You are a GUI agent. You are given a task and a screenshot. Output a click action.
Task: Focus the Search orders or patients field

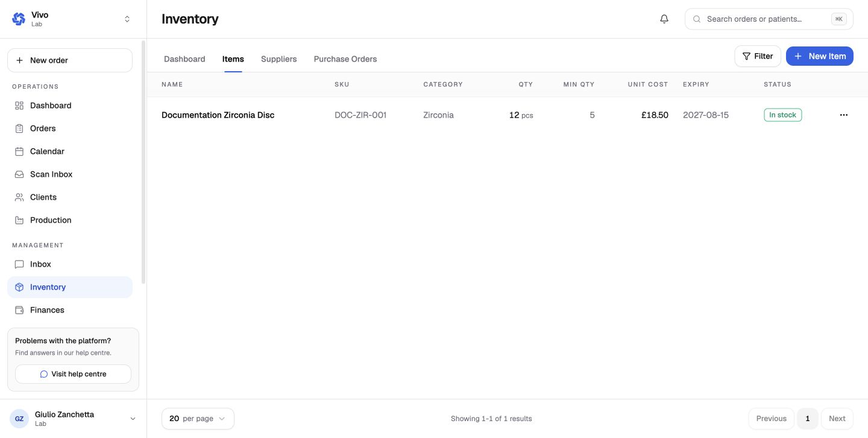pos(769,19)
